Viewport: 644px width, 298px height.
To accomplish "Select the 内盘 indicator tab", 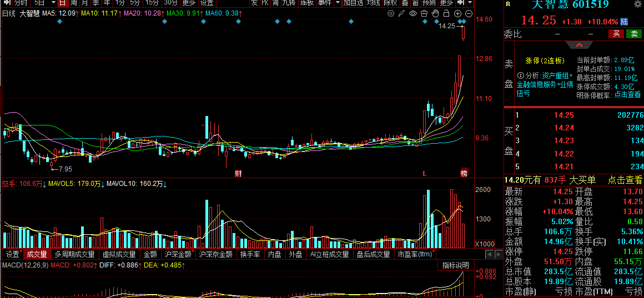I will tap(274, 254).
